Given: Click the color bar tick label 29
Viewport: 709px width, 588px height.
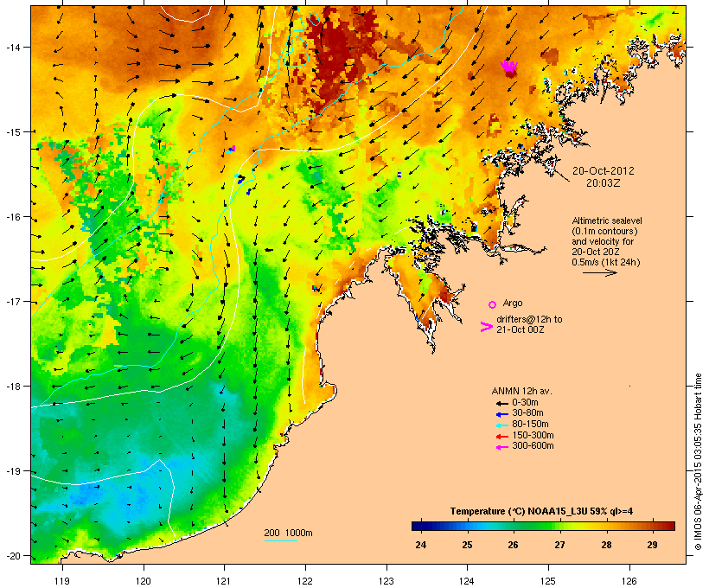Looking at the screenshot, I should [652, 545].
